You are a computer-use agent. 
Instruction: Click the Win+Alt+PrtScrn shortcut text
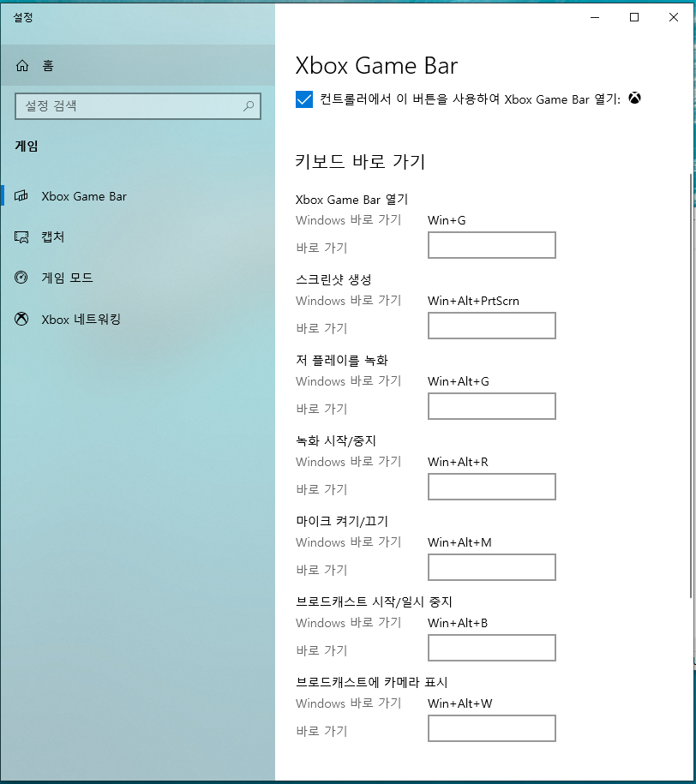click(x=473, y=301)
